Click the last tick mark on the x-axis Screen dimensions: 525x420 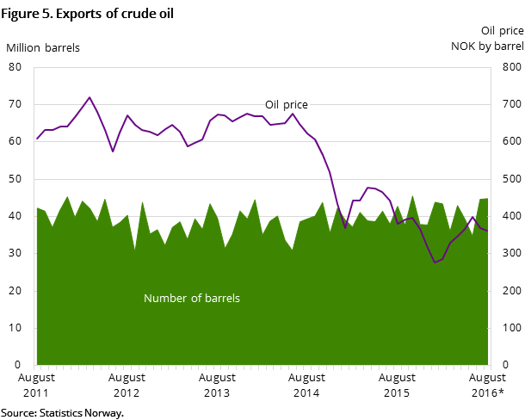(x=491, y=367)
